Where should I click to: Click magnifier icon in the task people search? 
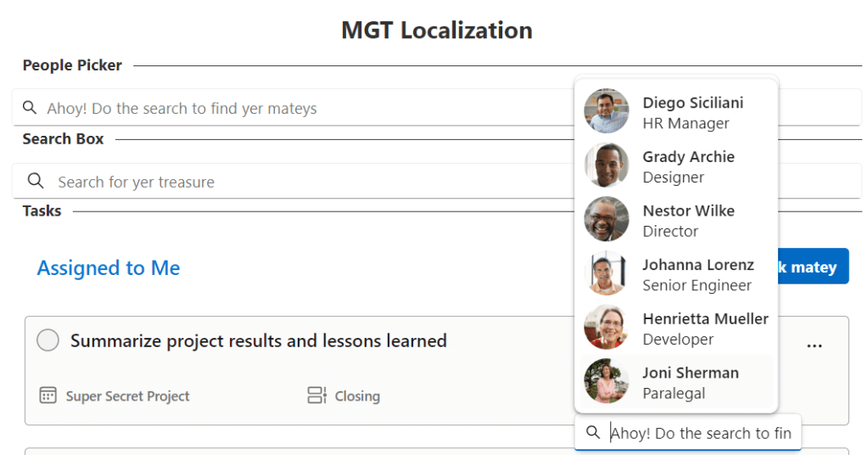click(x=594, y=432)
